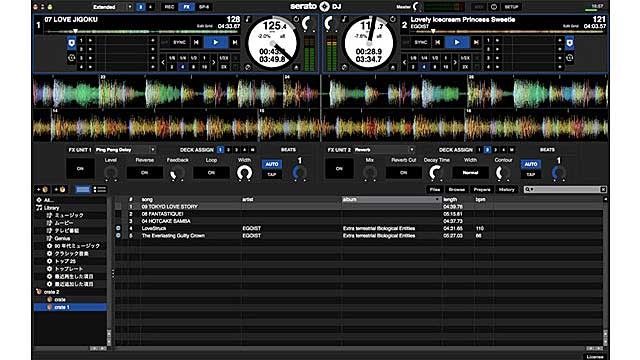The image size is (640, 360).
Task: Click the eject icon on deck 1
Action: pos(296,67)
